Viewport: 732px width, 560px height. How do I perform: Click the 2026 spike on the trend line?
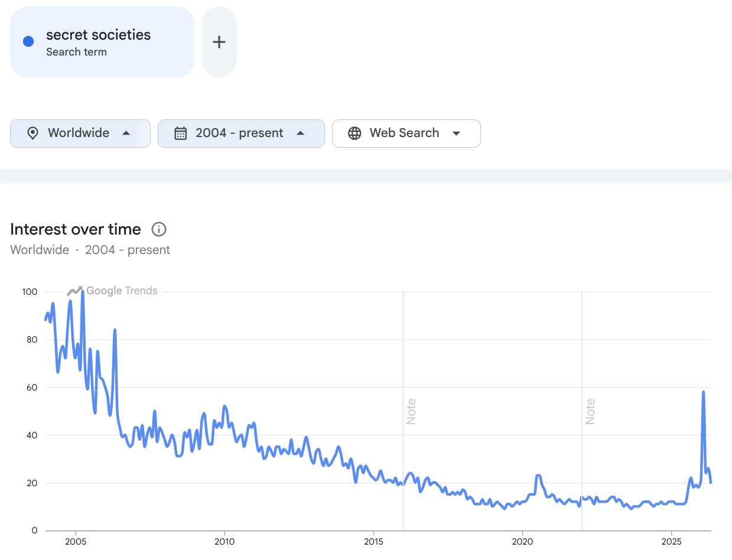[x=703, y=392]
